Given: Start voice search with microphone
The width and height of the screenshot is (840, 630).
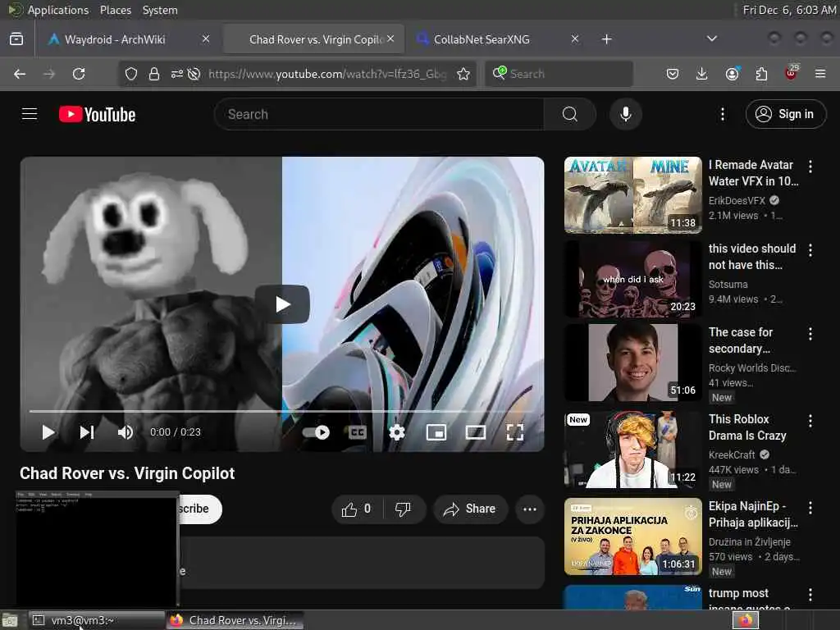Looking at the screenshot, I should [x=625, y=114].
